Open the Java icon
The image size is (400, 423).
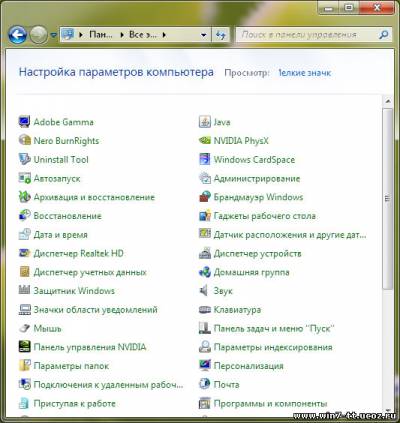205,122
